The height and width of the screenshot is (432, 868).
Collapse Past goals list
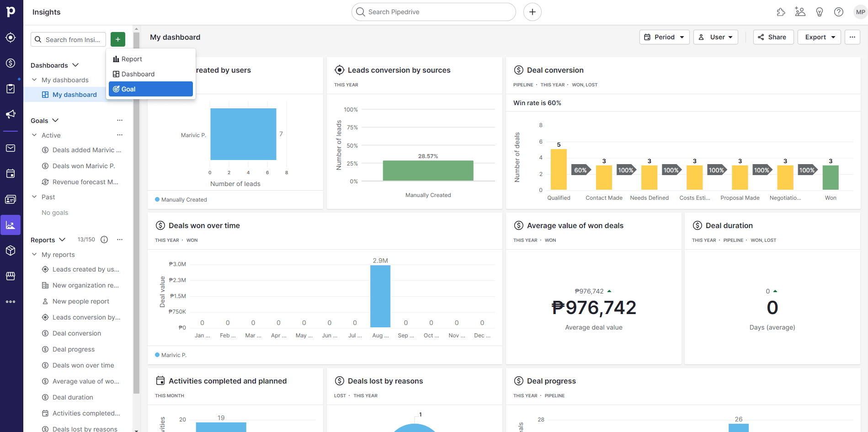(34, 197)
